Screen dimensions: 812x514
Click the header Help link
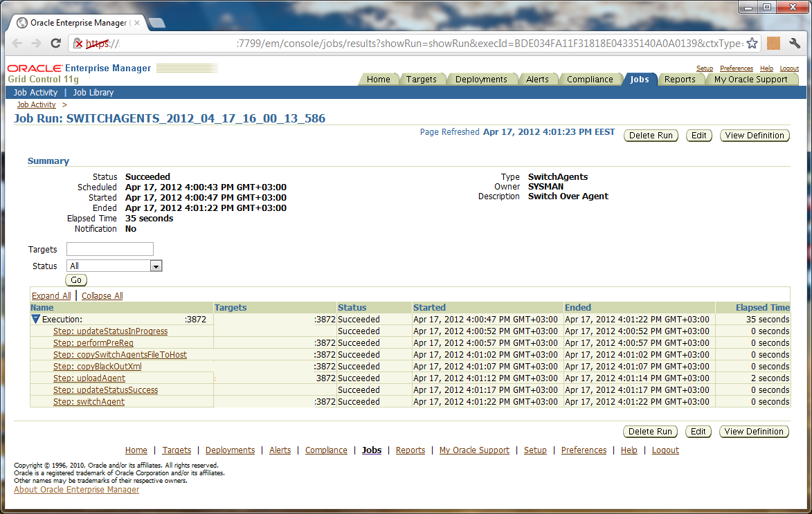click(766, 68)
